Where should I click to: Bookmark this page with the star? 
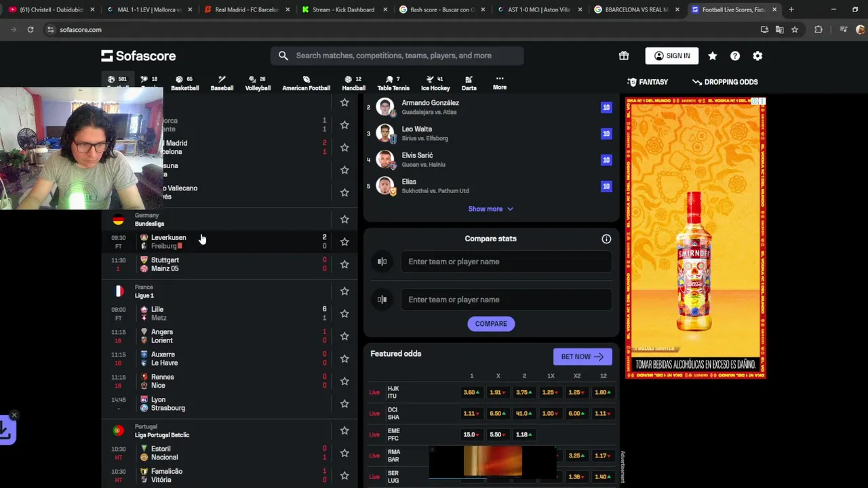click(795, 30)
